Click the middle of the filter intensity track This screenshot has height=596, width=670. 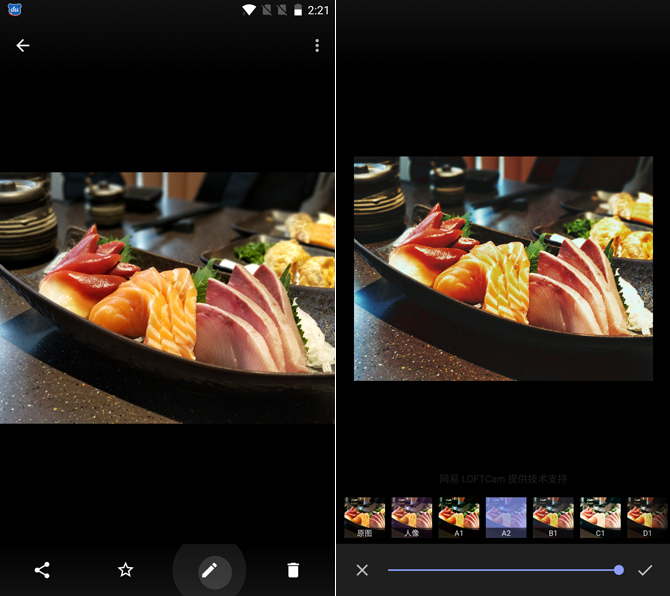click(503, 570)
